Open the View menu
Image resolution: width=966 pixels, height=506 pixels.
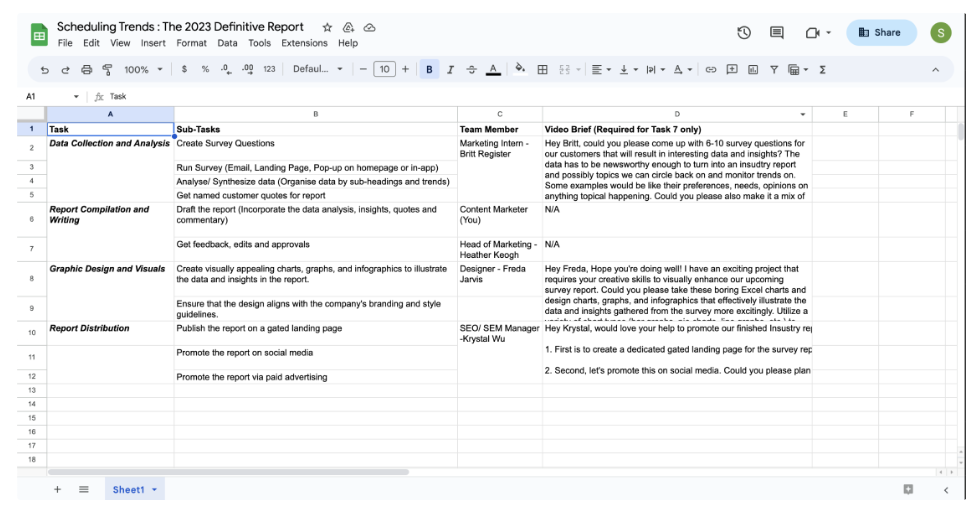coord(120,43)
